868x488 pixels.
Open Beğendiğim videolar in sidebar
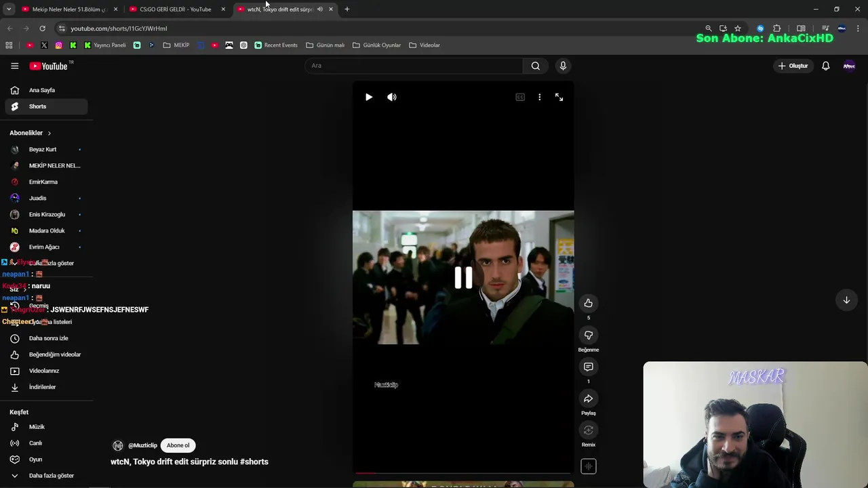tap(45, 354)
